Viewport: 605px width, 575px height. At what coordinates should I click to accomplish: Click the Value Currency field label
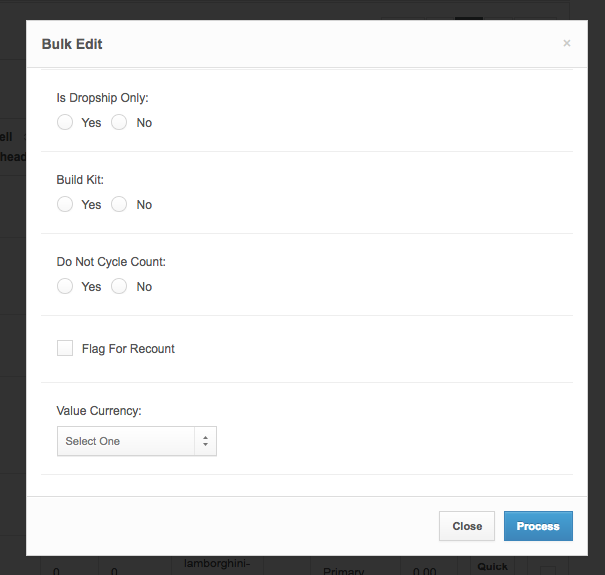pos(99,411)
